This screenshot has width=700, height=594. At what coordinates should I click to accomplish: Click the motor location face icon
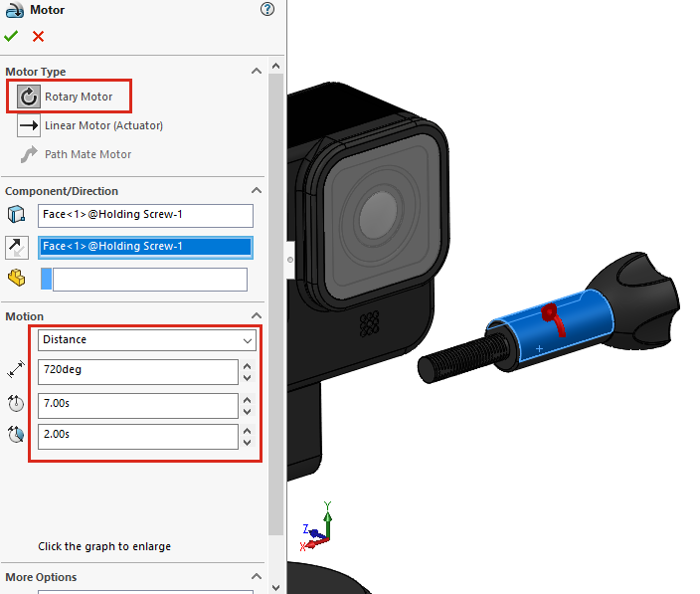tap(17, 216)
